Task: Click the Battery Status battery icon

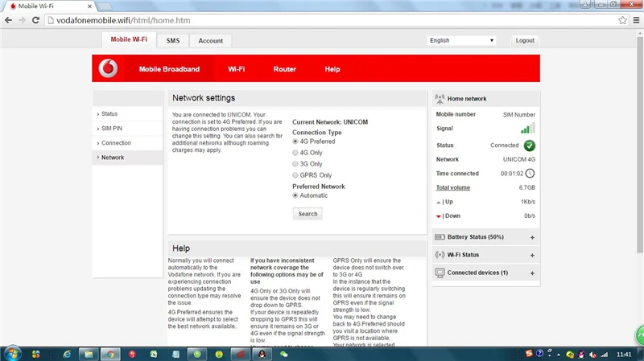Action: tap(440, 237)
